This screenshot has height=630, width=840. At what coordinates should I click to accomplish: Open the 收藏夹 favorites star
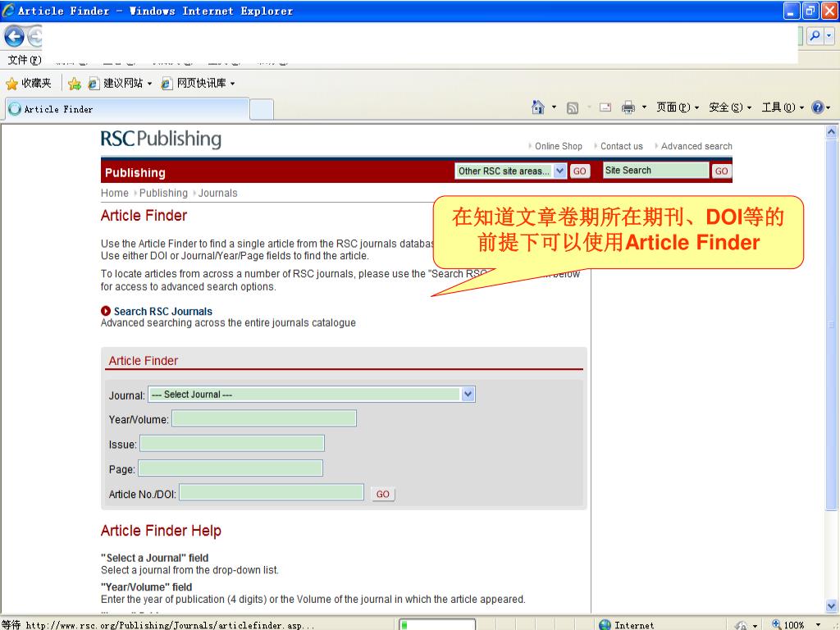coord(29,83)
